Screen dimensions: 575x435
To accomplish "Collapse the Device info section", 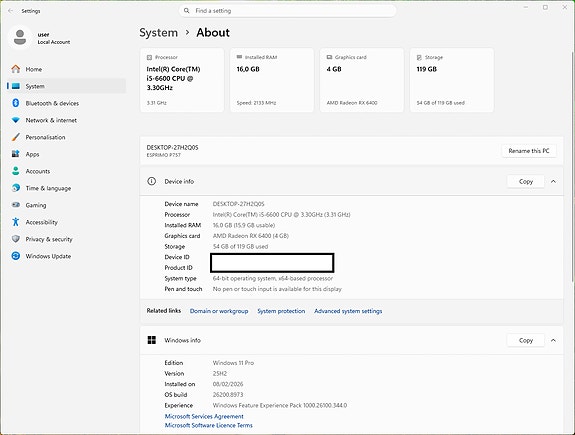I will coord(553,181).
